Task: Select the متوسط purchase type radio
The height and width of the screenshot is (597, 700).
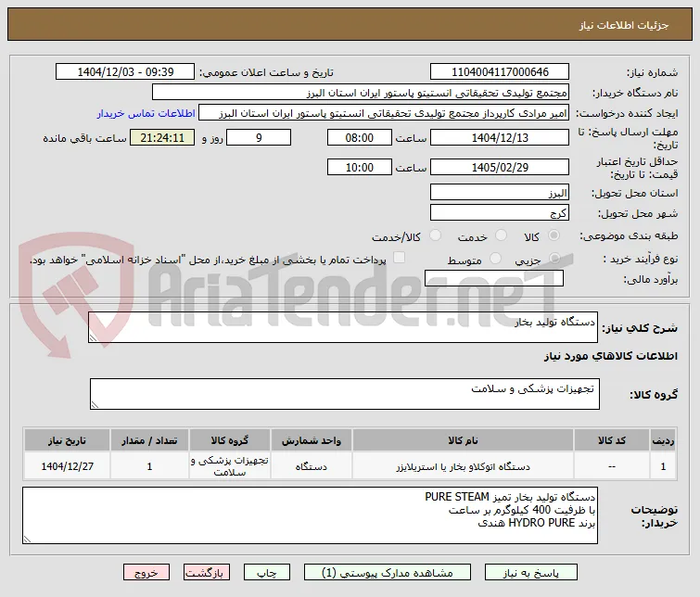Action: 495,258
